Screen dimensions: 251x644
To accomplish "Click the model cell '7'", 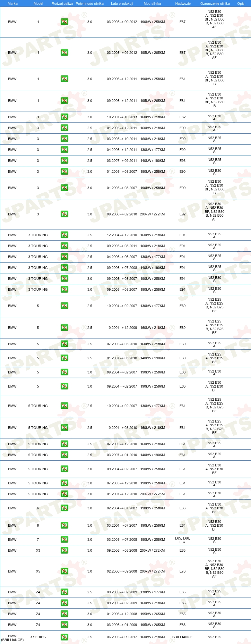I will (38, 539).
